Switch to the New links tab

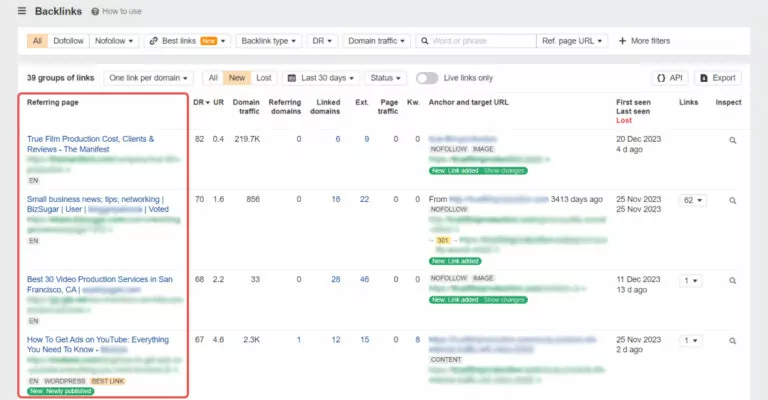238,78
